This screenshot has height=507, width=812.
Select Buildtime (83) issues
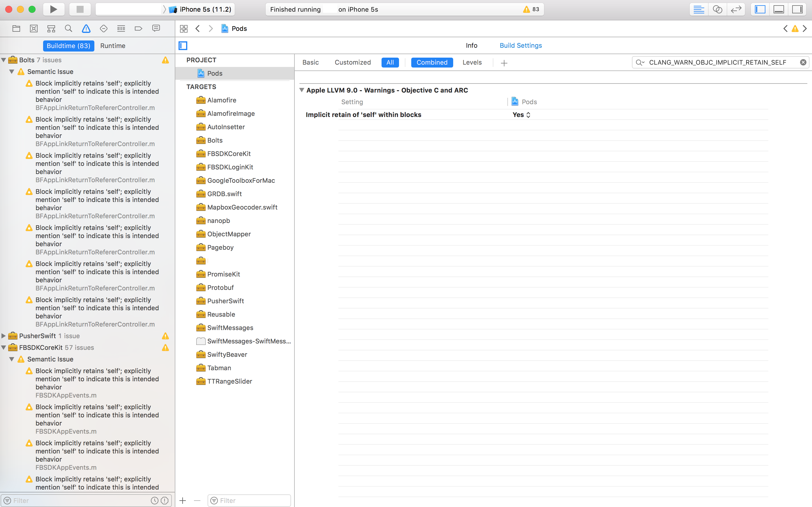pos(68,46)
